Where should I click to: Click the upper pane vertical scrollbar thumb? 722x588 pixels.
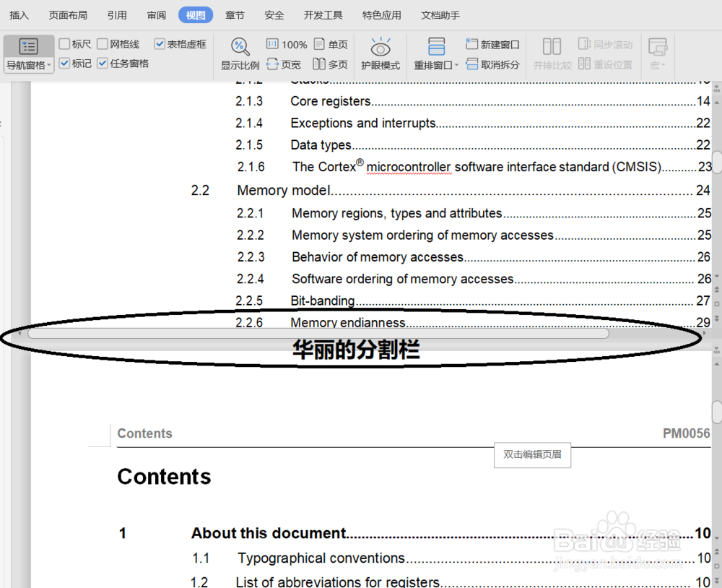point(717,161)
